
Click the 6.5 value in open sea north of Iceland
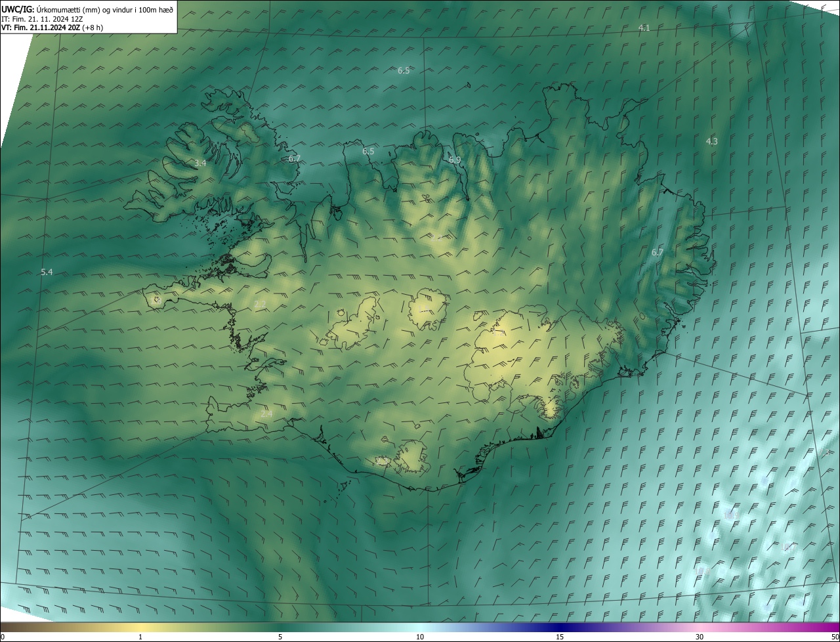pyautogui.click(x=404, y=70)
